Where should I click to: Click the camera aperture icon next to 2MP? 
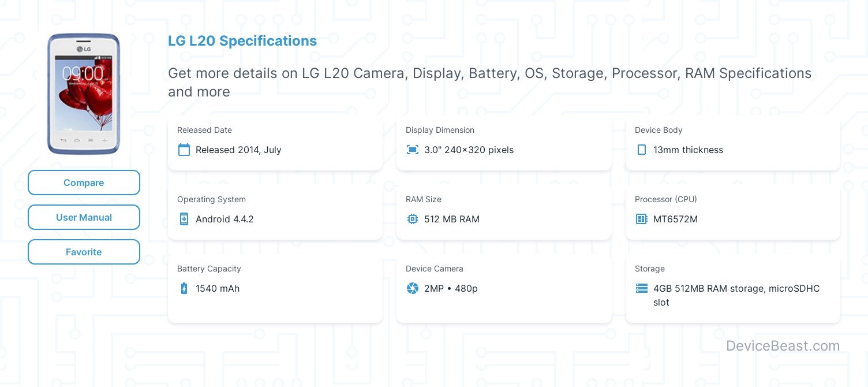point(413,289)
